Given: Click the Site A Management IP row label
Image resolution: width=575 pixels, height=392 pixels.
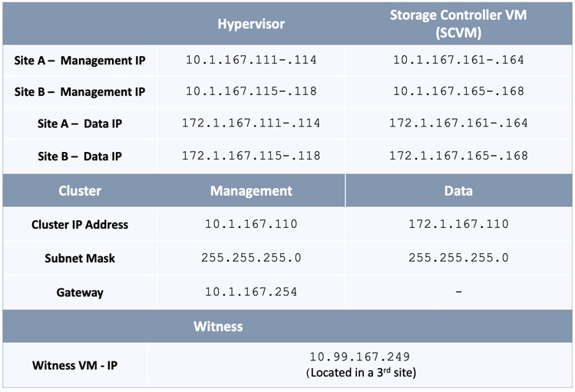Looking at the screenshot, I should tap(80, 59).
